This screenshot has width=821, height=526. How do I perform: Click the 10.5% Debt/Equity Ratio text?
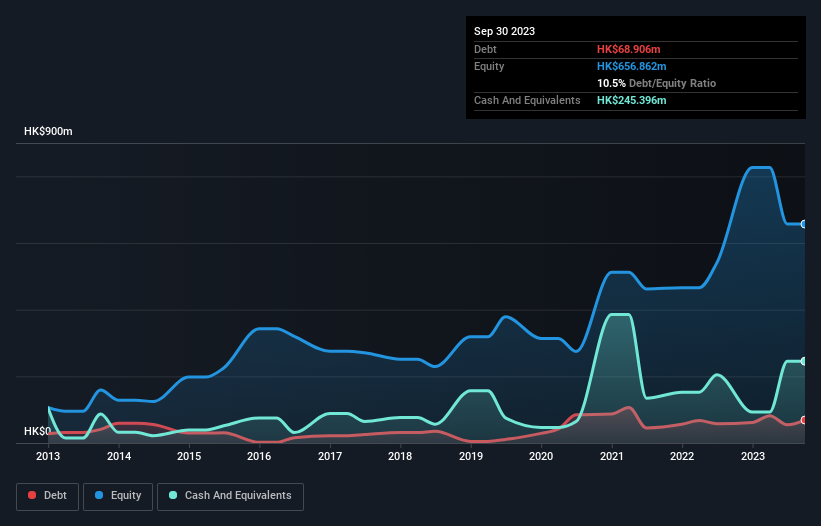tap(656, 83)
